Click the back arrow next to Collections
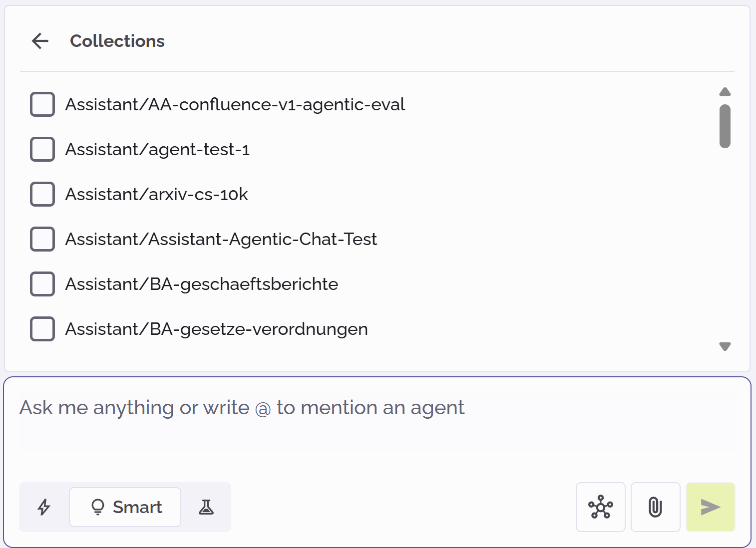The image size is (756, 548). tap(40, 41)
